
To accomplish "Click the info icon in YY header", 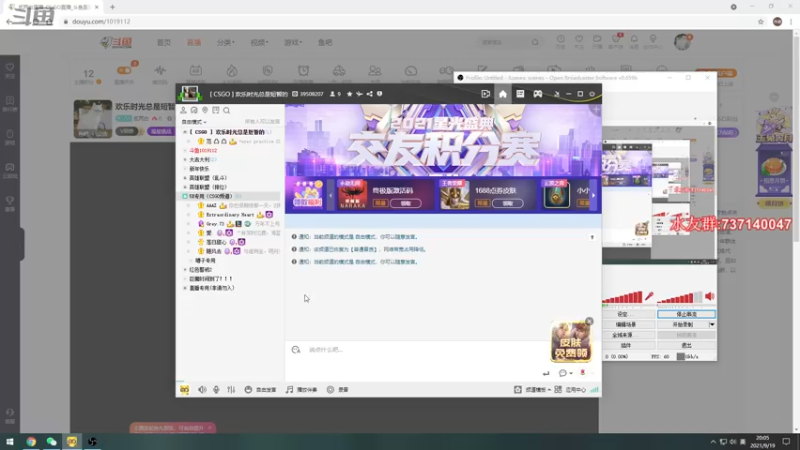I will coord(379,94).
